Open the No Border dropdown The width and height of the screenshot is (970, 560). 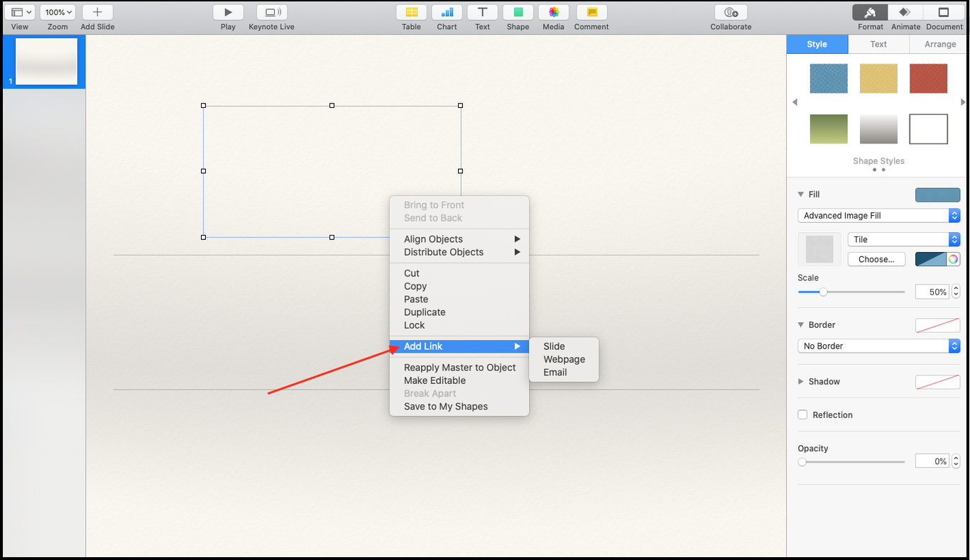(x=878, y=346)
